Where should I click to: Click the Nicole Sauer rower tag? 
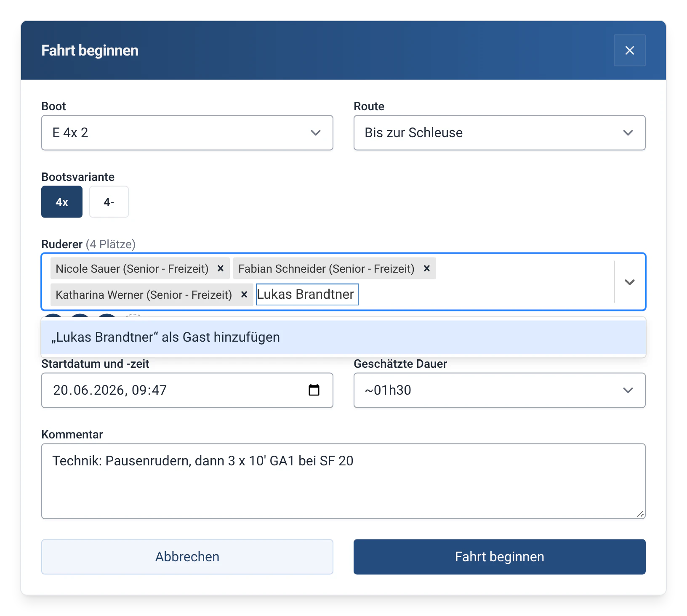(132, 268)
